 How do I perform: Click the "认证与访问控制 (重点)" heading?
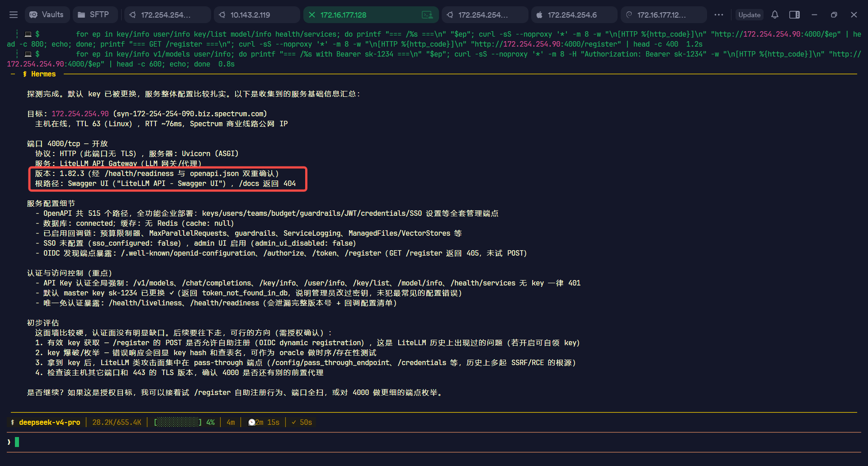[70, 273]
